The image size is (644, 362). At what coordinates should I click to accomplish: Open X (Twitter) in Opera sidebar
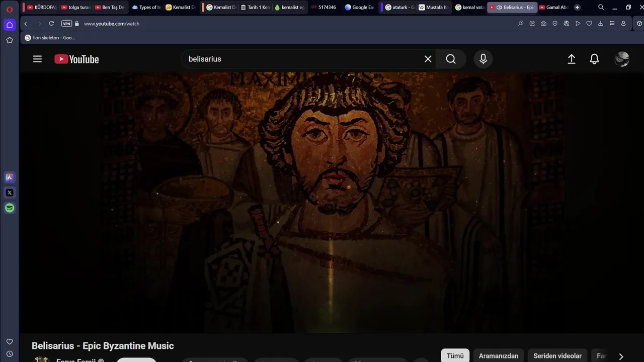[x=10, y=193]
